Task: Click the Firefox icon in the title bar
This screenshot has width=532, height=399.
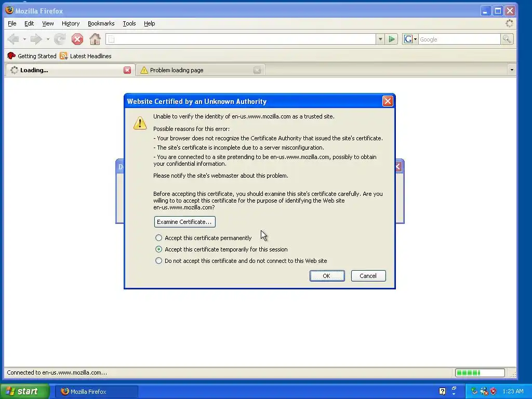Action: (9, 10)
